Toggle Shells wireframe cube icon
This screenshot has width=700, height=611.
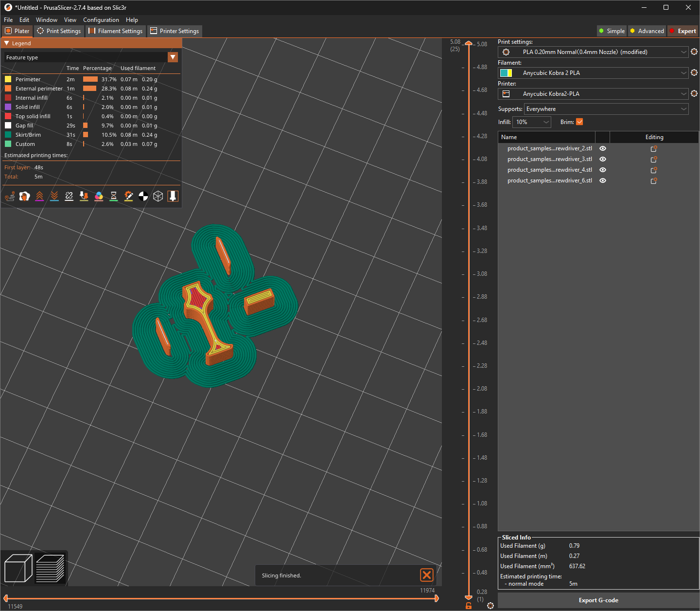tap(158, 196)
